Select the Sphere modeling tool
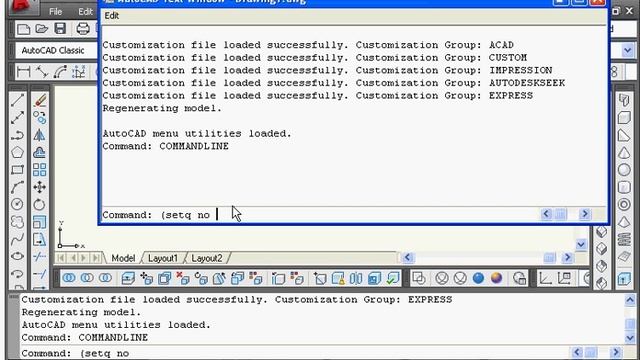Image resolution: width=640 pixels, height=360 pixels. (x=624, y=170)
